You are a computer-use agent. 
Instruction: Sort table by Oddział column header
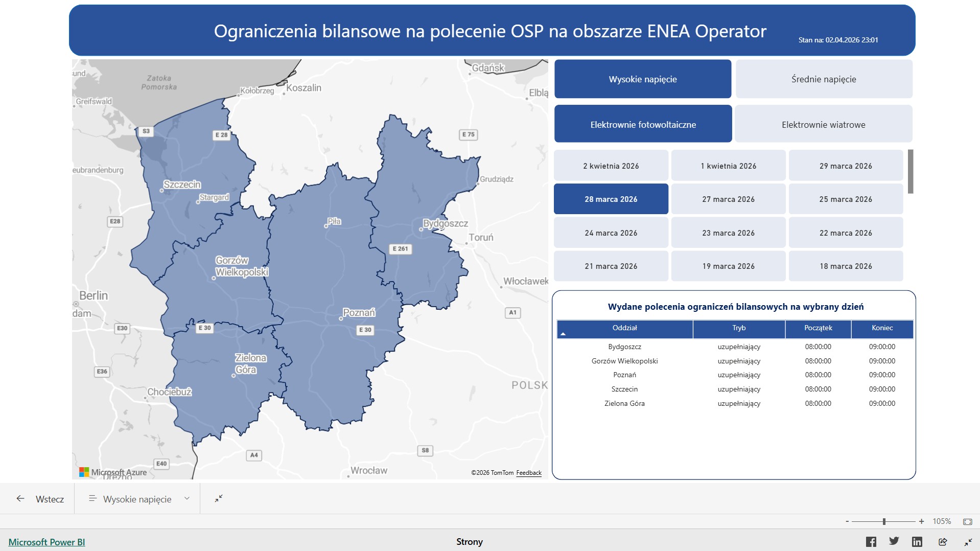coord(624,328)
